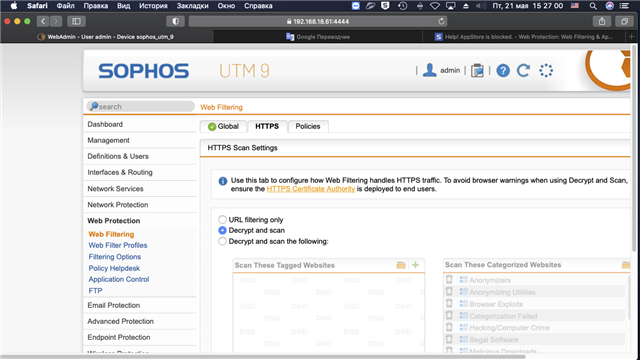Open Policy Helpdesk page
640x360 pixels.
(114, 268)
